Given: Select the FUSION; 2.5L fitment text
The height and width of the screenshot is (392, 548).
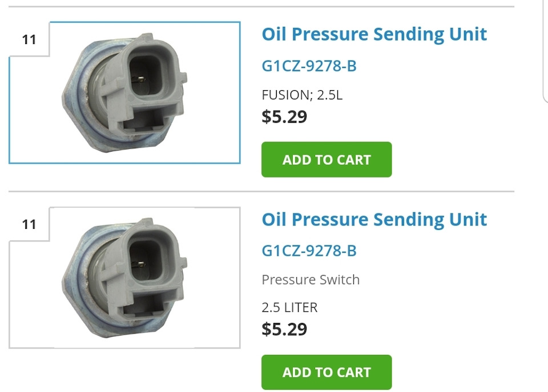Looking at the screenshot, I should click(x=302, y=95).
